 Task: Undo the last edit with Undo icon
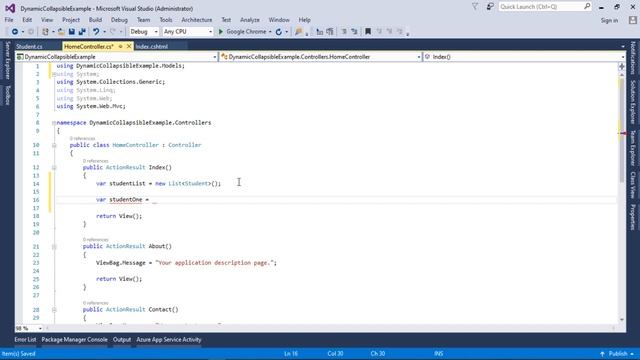pyautogui.click(x=96, y=31)
